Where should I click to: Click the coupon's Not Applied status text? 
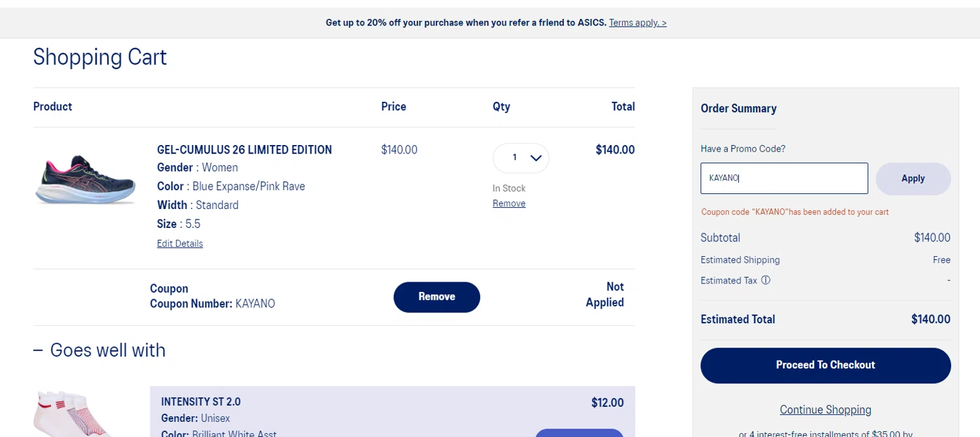tap(604, 295)
